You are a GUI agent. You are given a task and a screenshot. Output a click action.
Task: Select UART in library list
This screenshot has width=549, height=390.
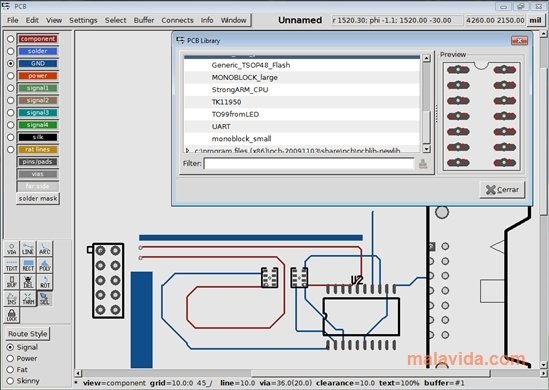[302, 126]
